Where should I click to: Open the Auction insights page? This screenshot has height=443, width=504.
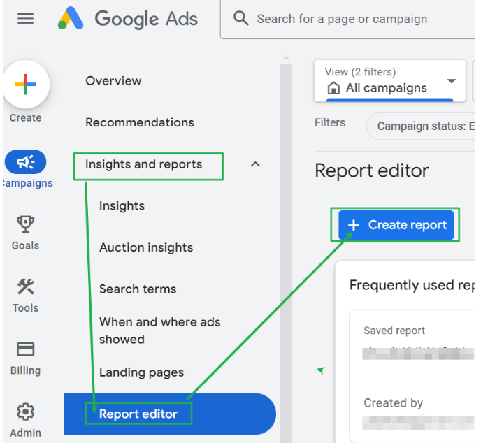point(146,247)
